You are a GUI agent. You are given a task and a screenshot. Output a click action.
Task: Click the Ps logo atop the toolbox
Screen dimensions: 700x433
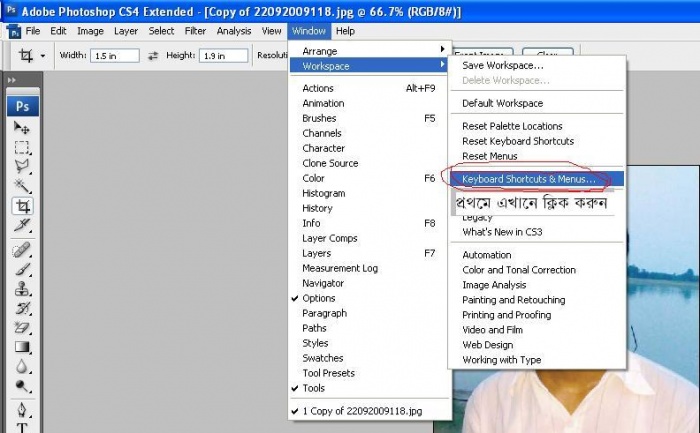pos(23,106)
